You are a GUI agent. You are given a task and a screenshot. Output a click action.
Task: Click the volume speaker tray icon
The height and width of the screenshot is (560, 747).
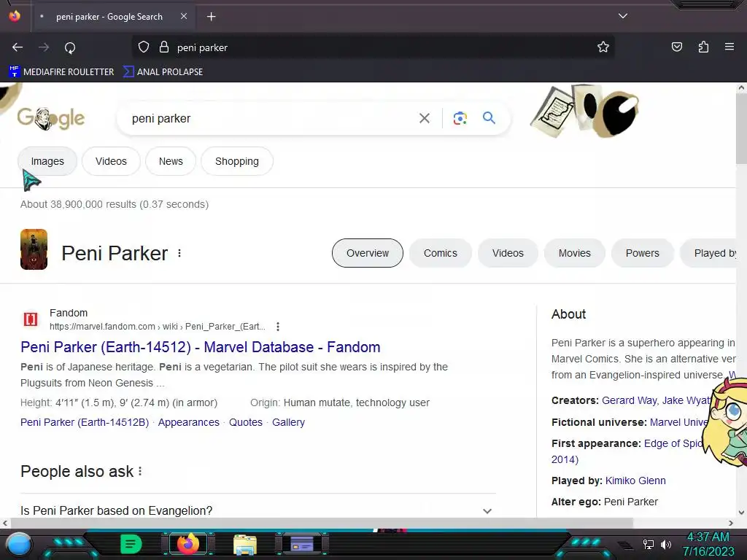665,544
